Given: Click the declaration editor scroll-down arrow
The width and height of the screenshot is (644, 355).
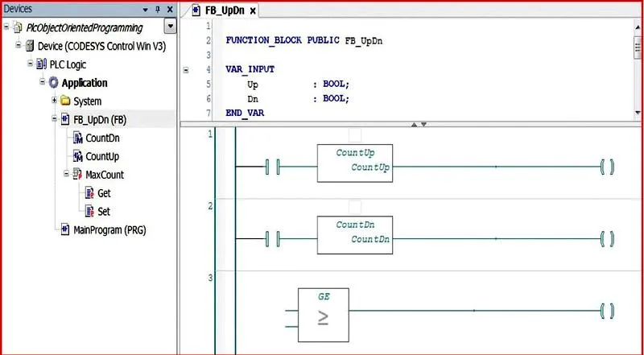Looking at the screenshot, I should pos(638,113).
